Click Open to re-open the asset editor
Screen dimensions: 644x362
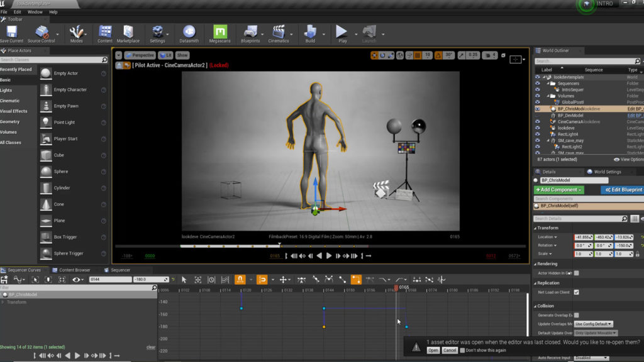pyautogui.click(x=433, y=350)
